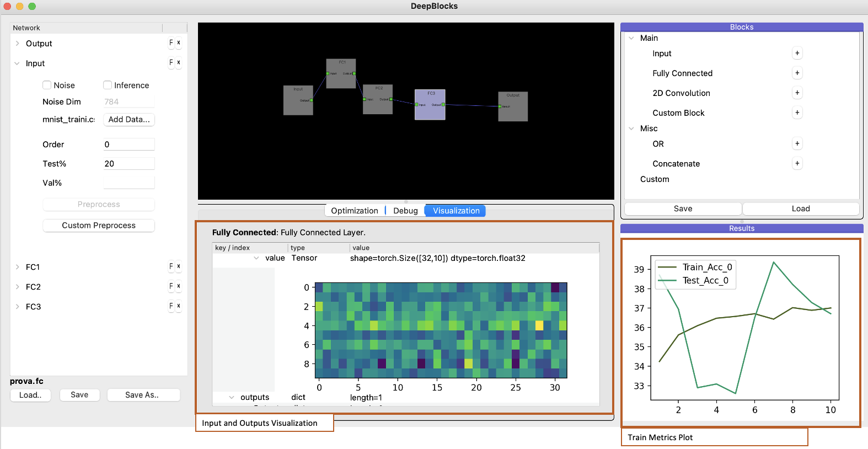Click the Noise Dim input field

128,101
